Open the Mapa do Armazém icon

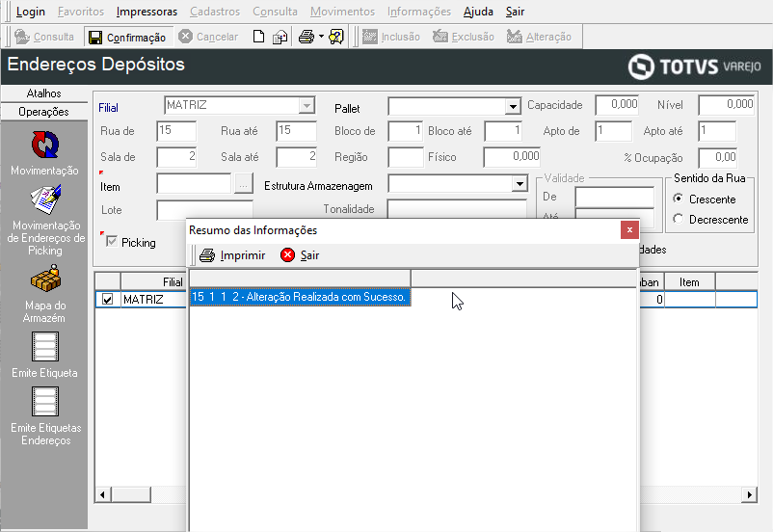tap(45, 279)
